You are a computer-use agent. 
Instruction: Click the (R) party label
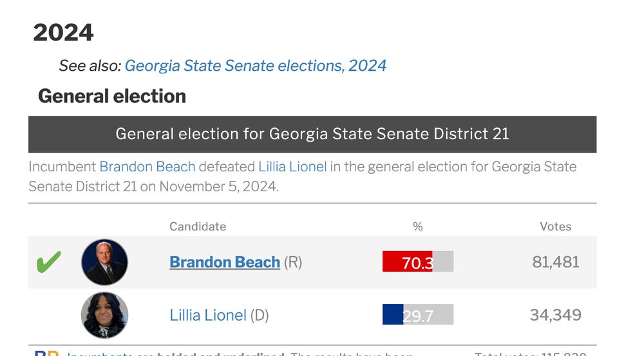point(293,262)
